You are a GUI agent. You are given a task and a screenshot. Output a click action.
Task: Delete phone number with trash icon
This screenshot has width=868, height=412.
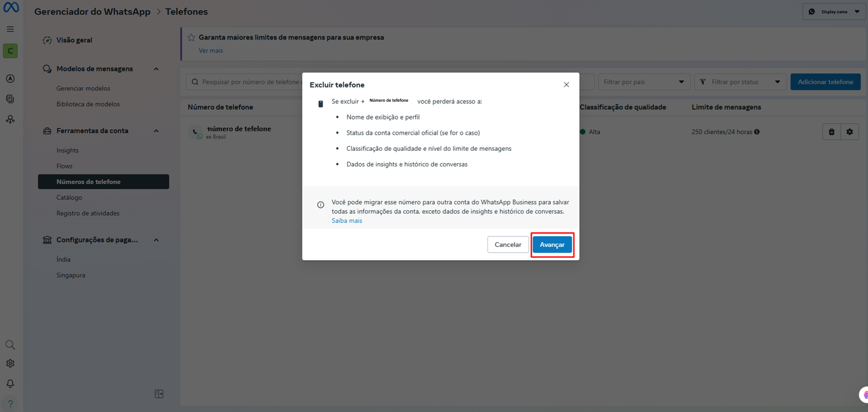pos(831,132)
